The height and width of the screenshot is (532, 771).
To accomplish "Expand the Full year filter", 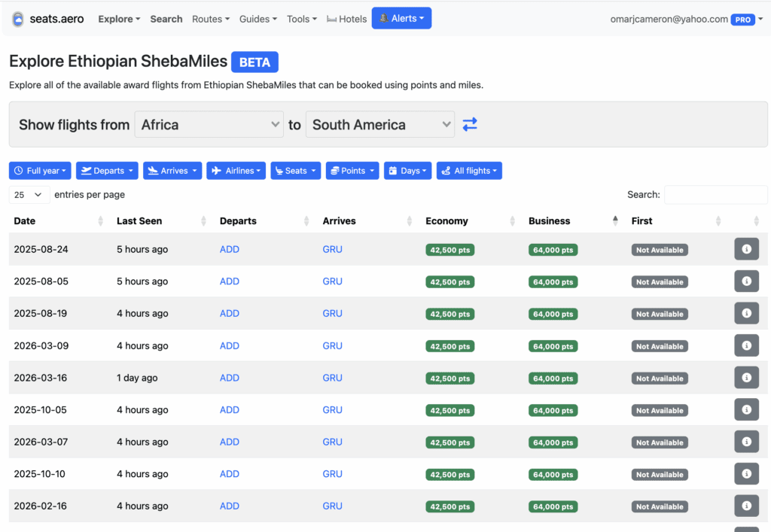I will tap(40, 171).
